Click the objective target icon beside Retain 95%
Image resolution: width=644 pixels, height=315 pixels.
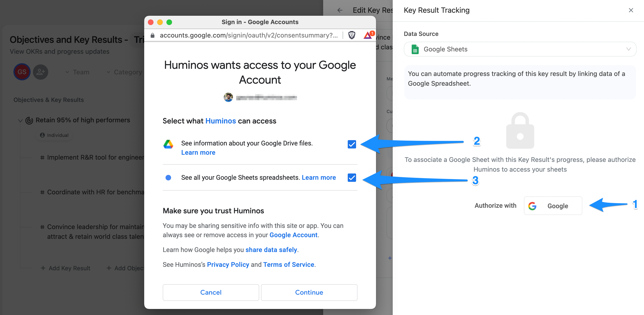(x=29, y=120)
